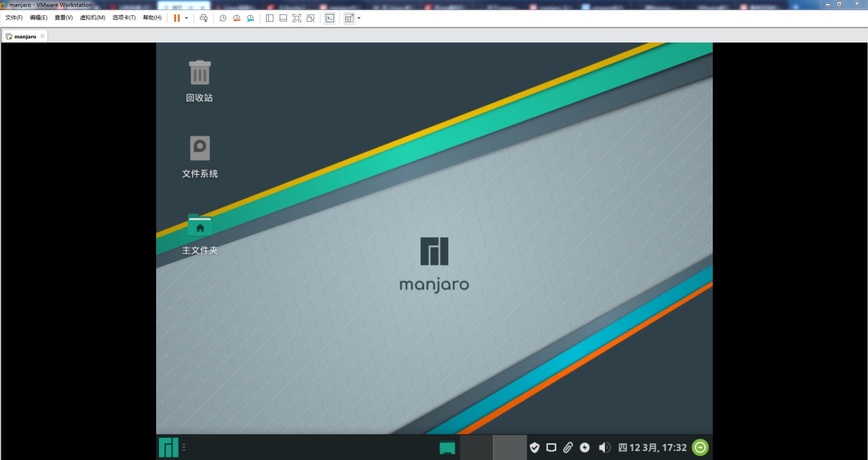Click the panel separator handle
Viewport: 868px width, 460px height.
(x=184, y=447)
